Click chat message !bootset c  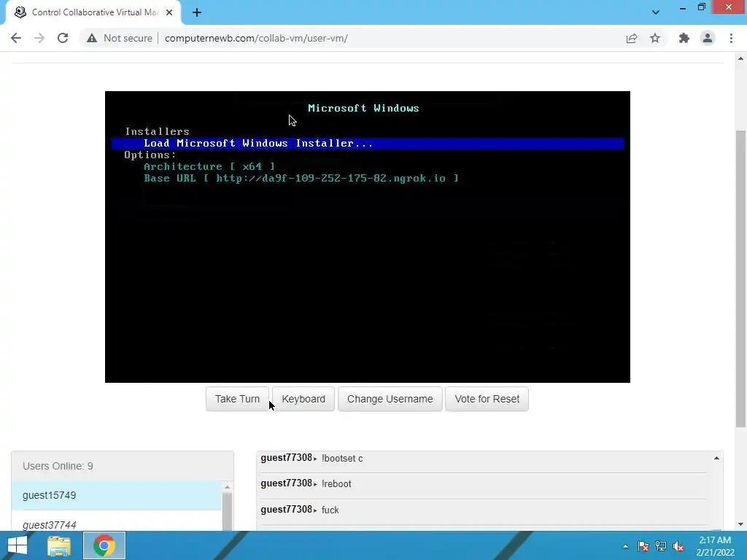coord(342,458)
